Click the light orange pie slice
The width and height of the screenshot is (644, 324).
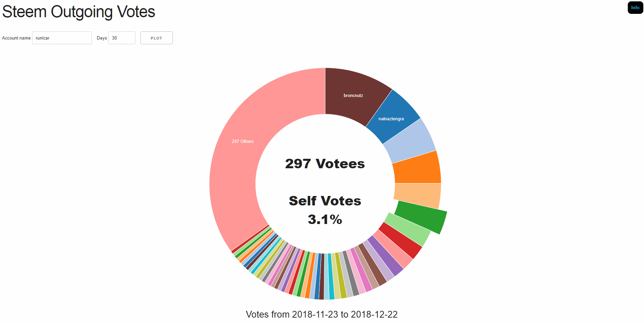[418, 195]
